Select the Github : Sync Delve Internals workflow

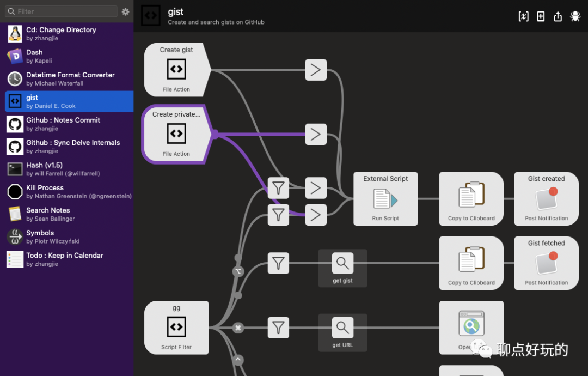(x=69, y=147)
